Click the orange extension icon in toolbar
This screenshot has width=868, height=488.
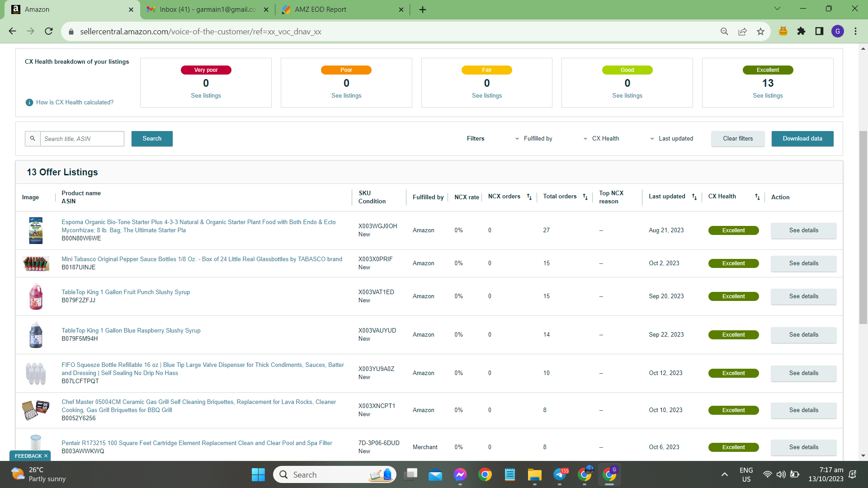tap(783, 31)
